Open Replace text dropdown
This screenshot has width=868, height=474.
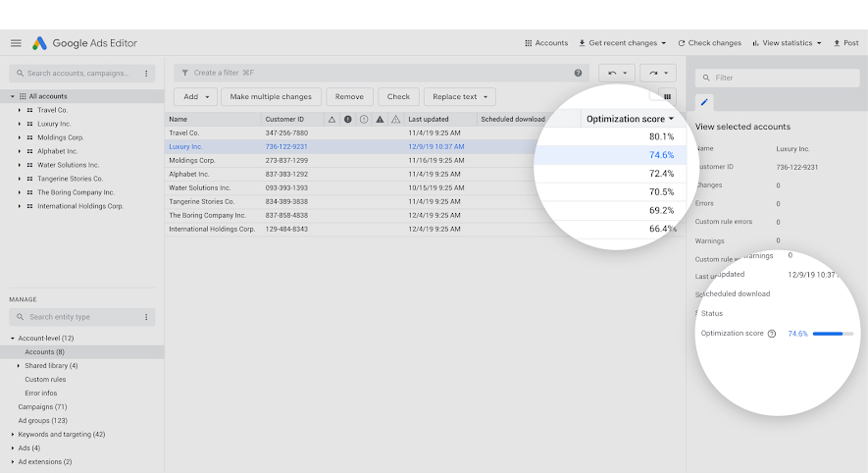tap(460, 97)
